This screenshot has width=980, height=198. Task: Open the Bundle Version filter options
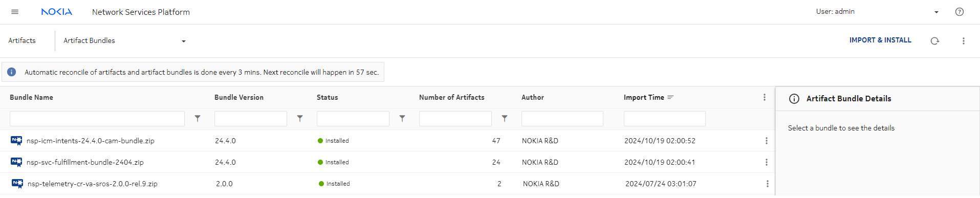(x=300, y=118)
